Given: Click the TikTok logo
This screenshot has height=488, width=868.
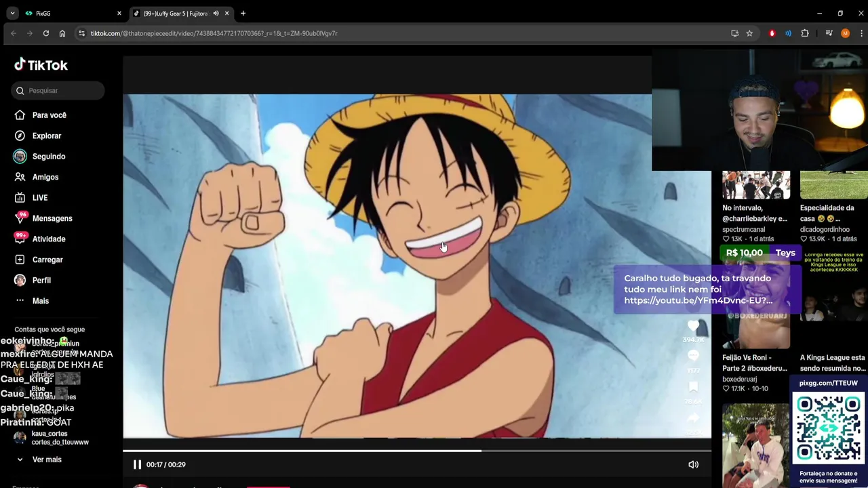Looking at the screenshot, I should (x=41, y=65).
